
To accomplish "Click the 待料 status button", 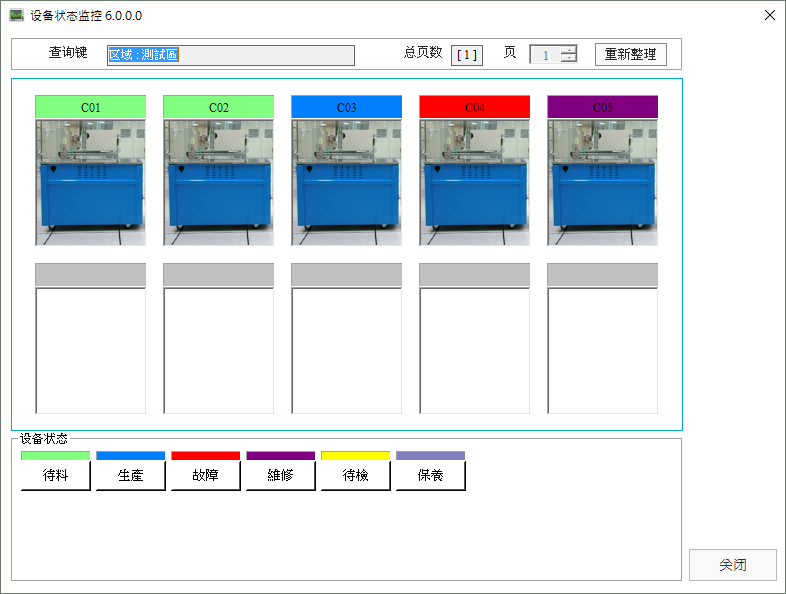I will tap(56, 475).
